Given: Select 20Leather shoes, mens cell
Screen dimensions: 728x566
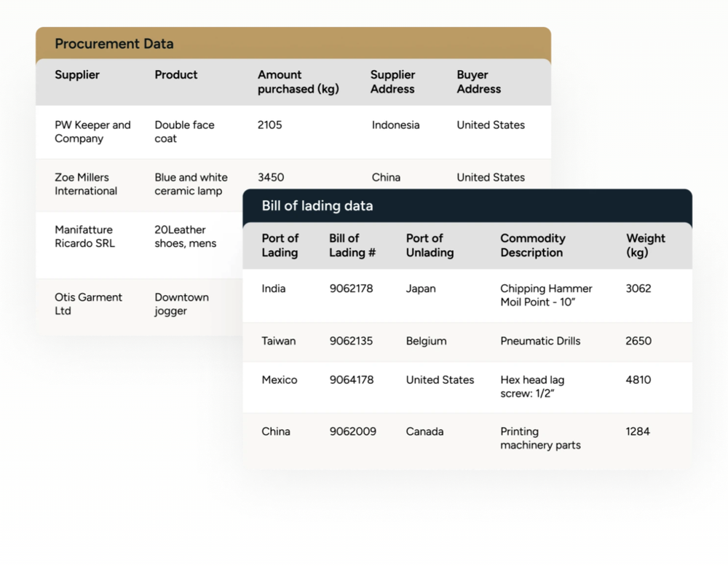Looking at the screenshot, I should (185, 237).
